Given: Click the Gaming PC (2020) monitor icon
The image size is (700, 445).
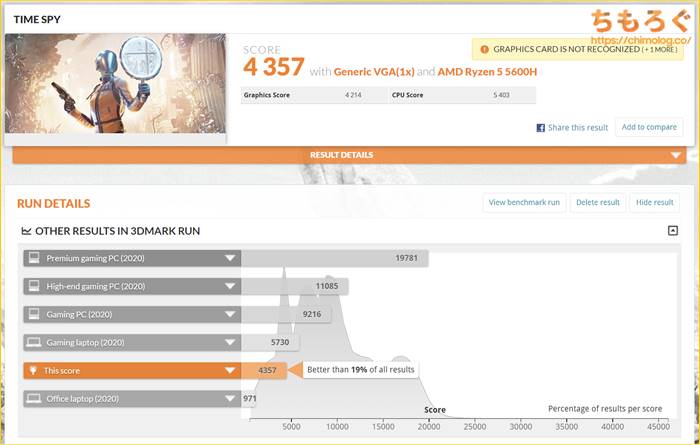Looking at the screenshot, I should point(34,314).
